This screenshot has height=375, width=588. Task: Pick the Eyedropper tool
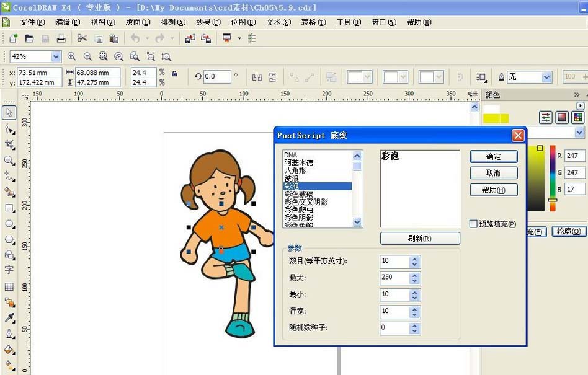(x=9, y=319)
